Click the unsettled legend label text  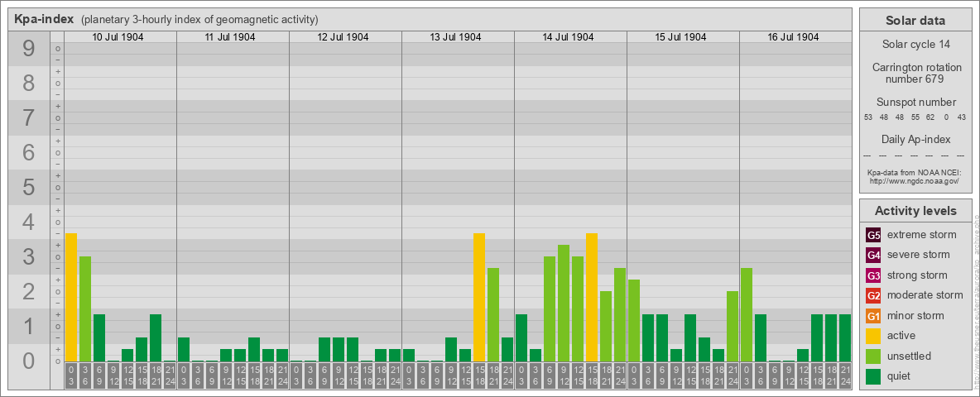[x=909, y=356]
